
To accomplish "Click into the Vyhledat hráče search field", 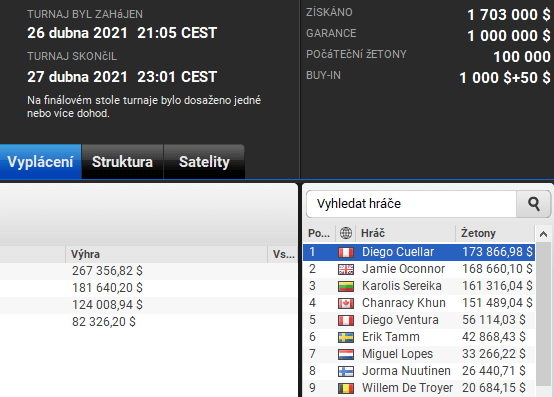I will tap(411, 204).
